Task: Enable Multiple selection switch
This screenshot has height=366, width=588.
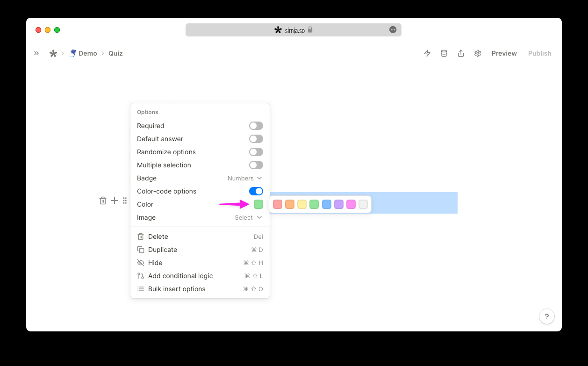Action: coord(256,165)
